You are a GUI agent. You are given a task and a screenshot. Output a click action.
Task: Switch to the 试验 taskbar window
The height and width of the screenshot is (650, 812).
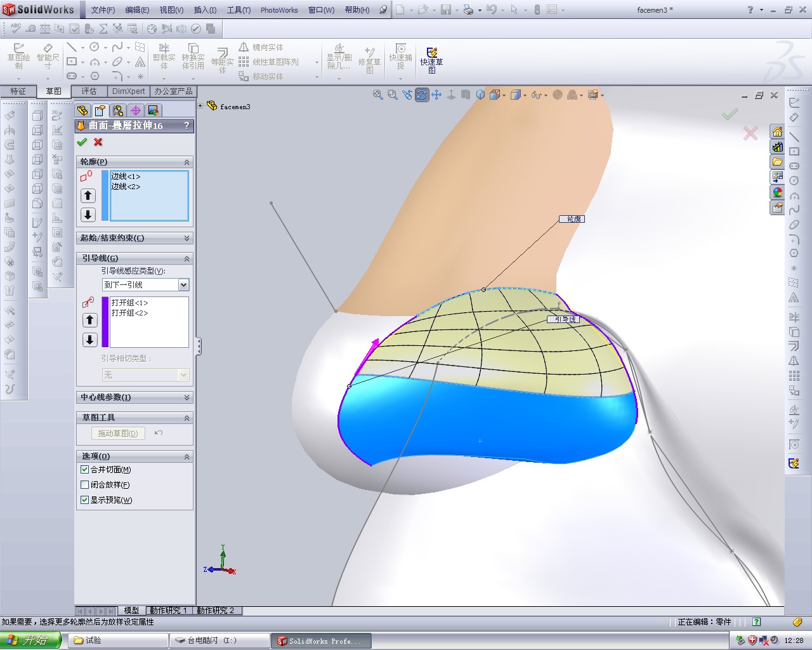click(x=119, y=640)
